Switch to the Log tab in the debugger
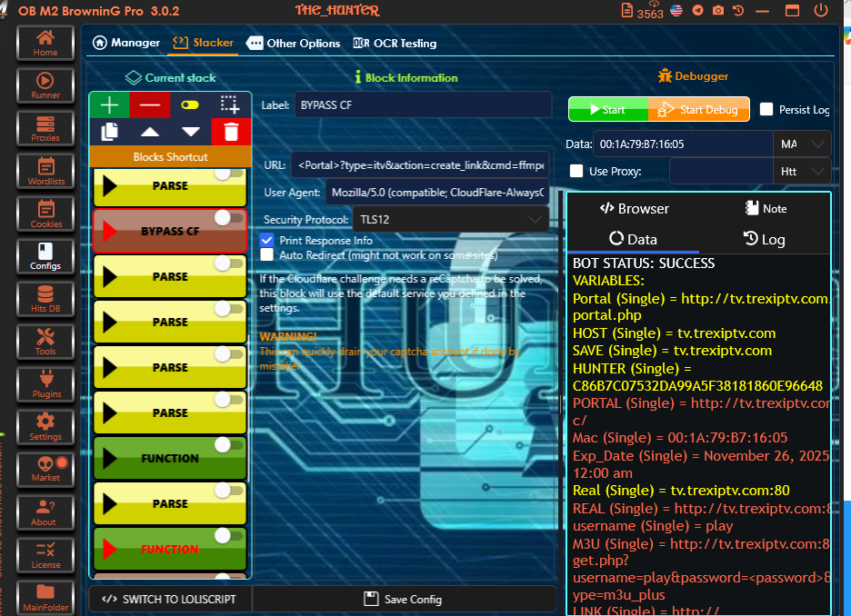The height and width of the screenshot is (616, 851). 764,239
